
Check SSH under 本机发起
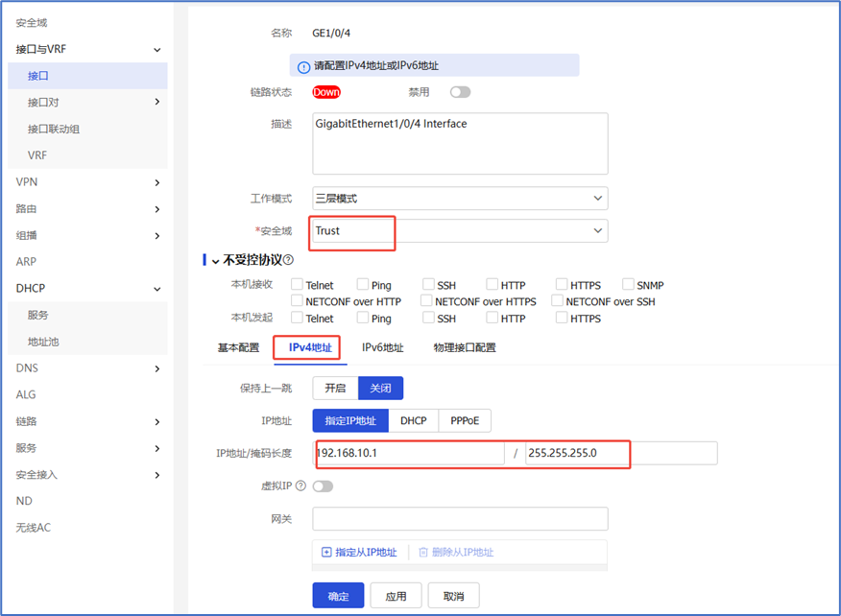pyautogui.click(x=428, y=318)
